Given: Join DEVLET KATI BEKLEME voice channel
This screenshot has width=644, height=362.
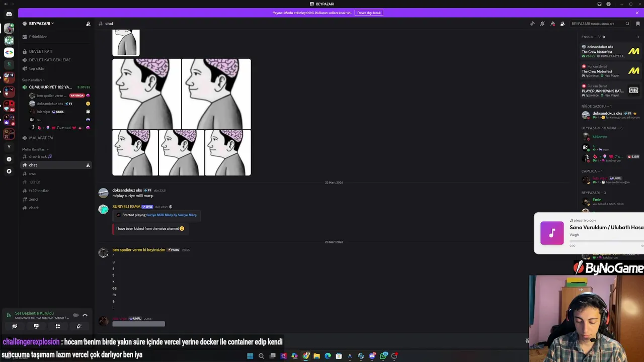Looking at the screenshot, I should (x=55, y=60).
